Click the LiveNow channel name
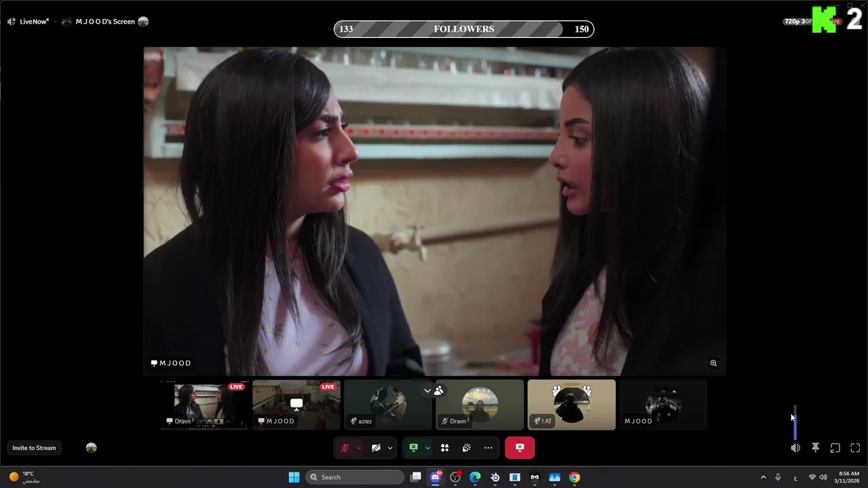 pos(34,22)
